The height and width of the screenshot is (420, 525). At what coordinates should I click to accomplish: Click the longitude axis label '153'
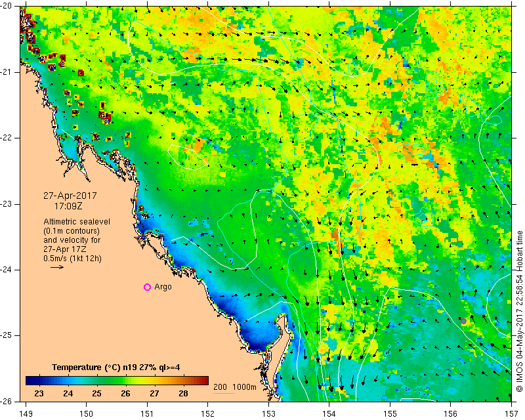(269, 414)
